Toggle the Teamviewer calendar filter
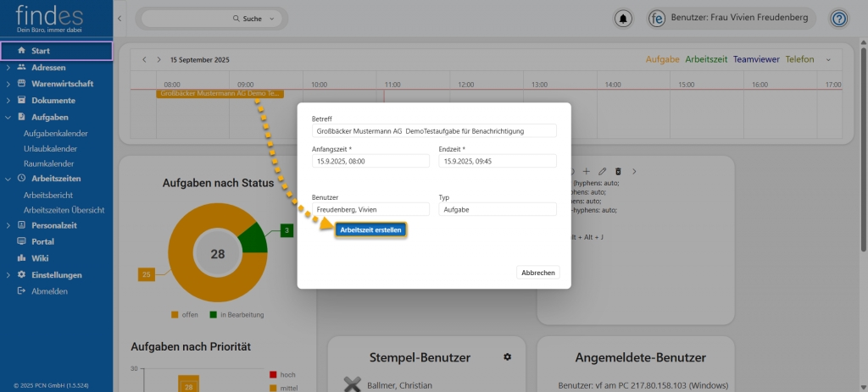Viewport: 868px width, 392px height. pyautogui.click(x=756, y=59)
